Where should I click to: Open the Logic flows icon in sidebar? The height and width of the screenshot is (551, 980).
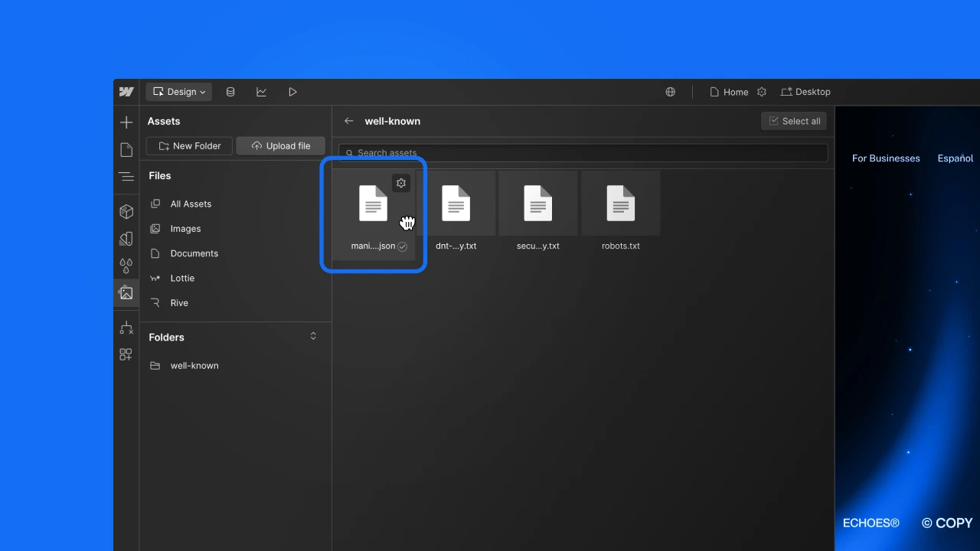[x=126, y=328]
